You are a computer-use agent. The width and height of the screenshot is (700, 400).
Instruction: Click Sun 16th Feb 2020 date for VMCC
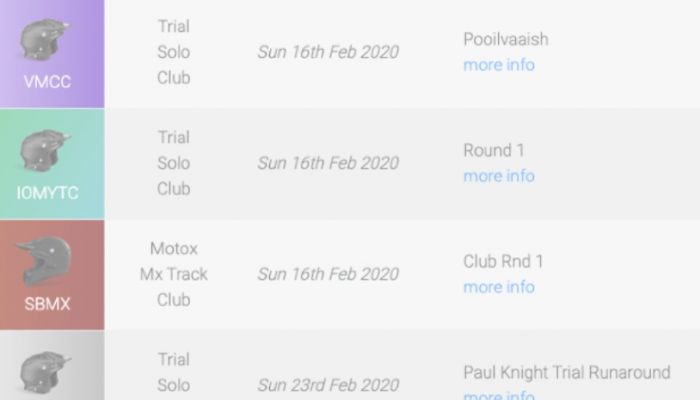(x=328, y=52)
